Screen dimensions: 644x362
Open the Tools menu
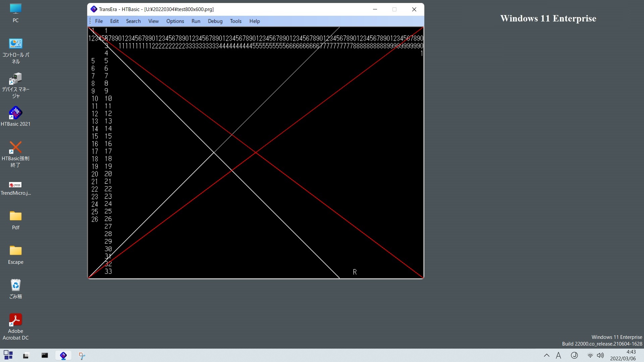pos(236,21)
